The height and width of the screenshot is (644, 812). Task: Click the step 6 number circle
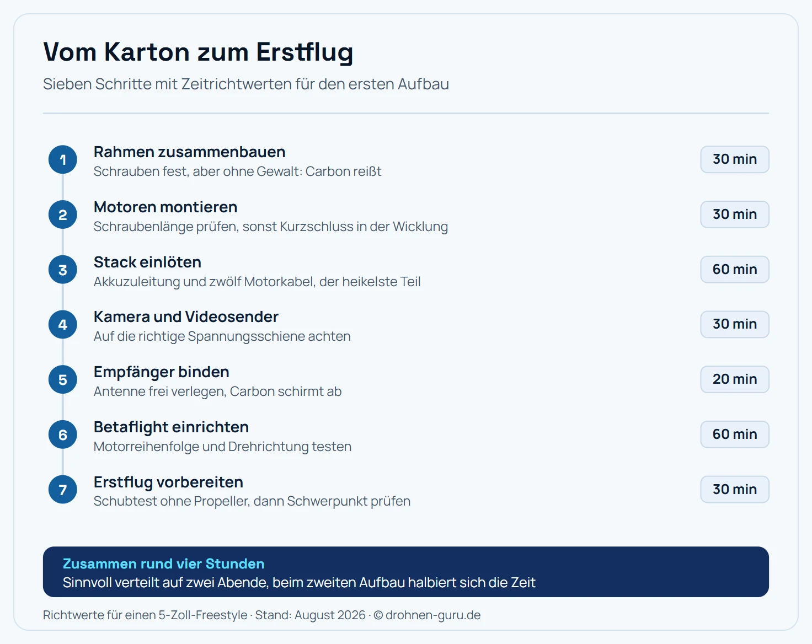pyautogui.click(x=63, y=435)
